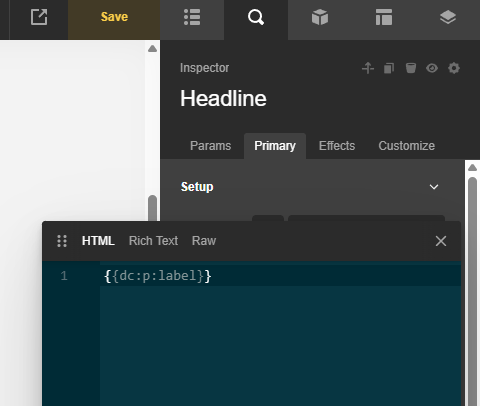Switch to the Params tab
This screenshot has height=406, width=480.
pos(210,146)
